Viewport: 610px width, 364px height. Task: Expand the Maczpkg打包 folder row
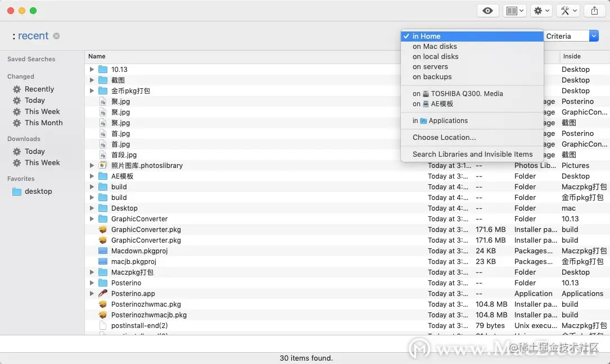pyautogui.click(x=92, y=272)
